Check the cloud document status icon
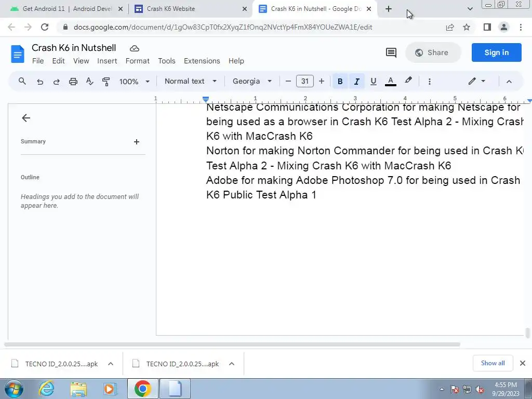This screenshot has height=399, width=532. click(x=135, y=48)
